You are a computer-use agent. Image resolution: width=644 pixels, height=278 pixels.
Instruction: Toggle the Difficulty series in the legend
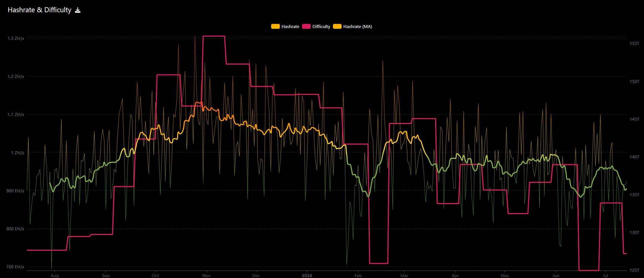pyautogui.click(x=321, y=27)
